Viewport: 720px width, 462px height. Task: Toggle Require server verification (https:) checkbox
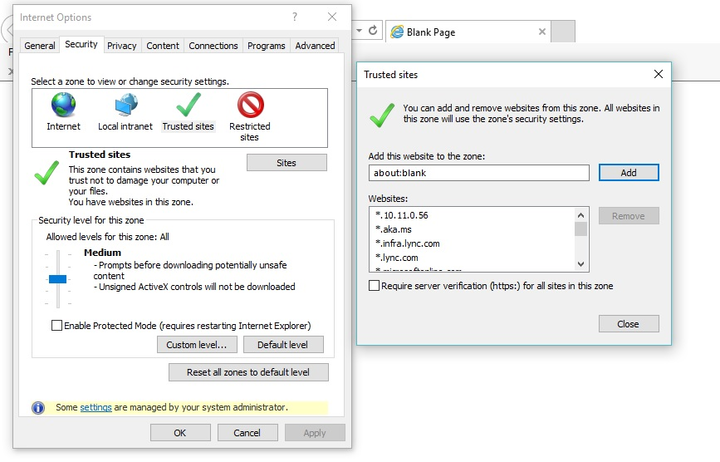(374, 286)
